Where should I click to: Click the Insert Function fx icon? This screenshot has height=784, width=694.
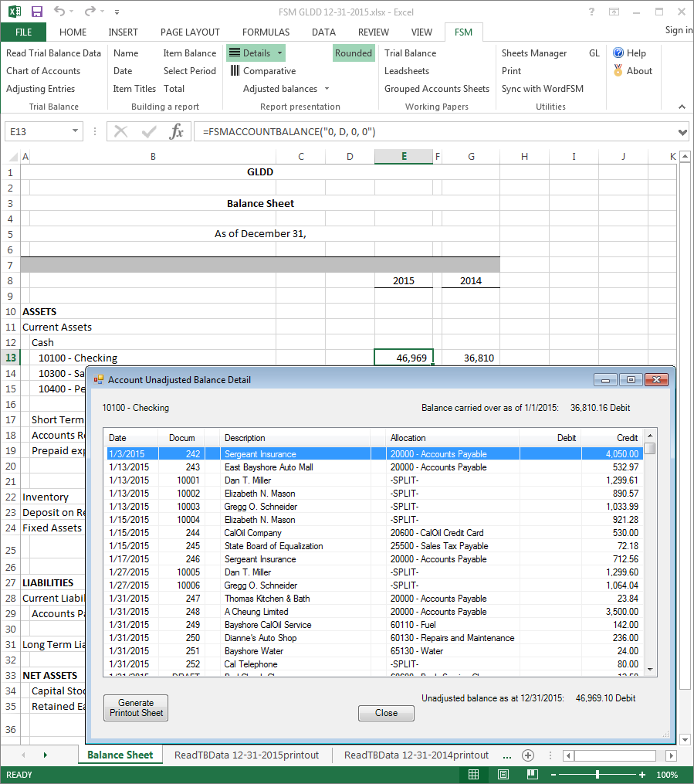[x=176, y=131]
